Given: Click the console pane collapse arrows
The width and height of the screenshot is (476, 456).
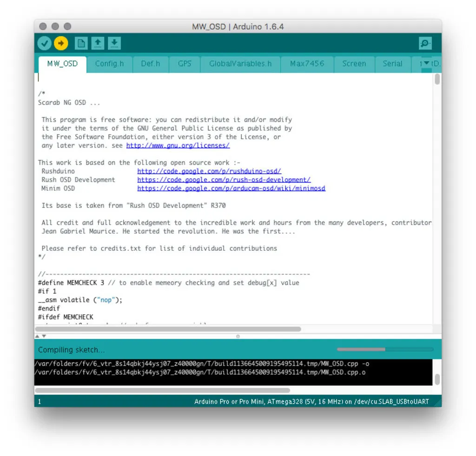Looking at the screenshot, I should pyautogui.click(x=41, y=336).
